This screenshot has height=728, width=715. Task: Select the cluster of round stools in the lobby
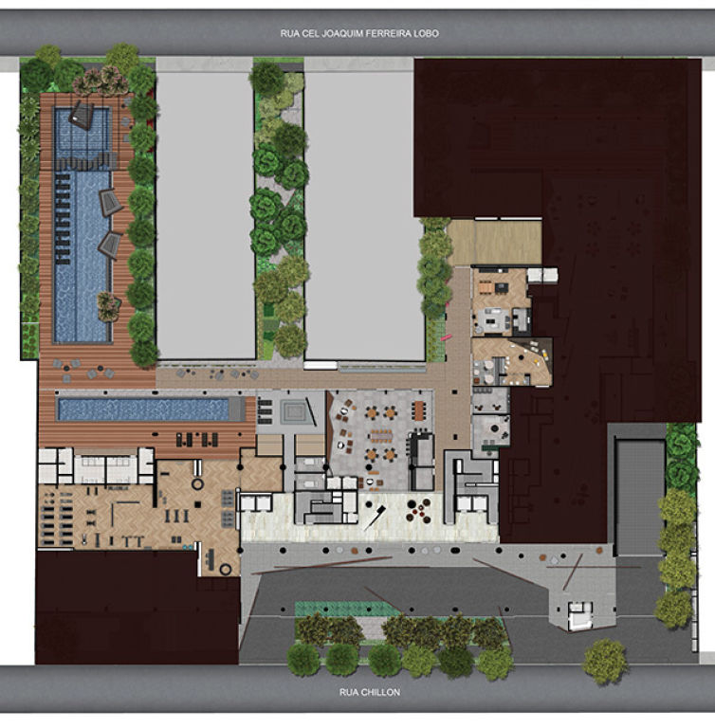(x=418, y=510)
